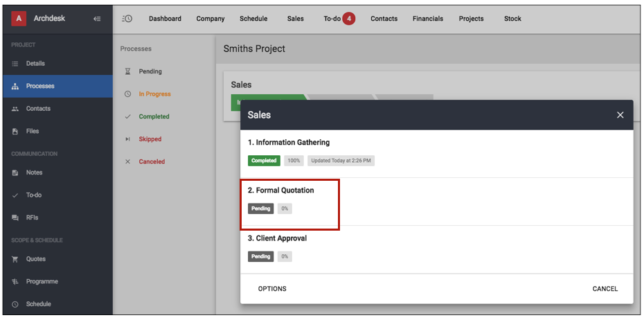Click 0% progress under Client Approval

[285, 257]
